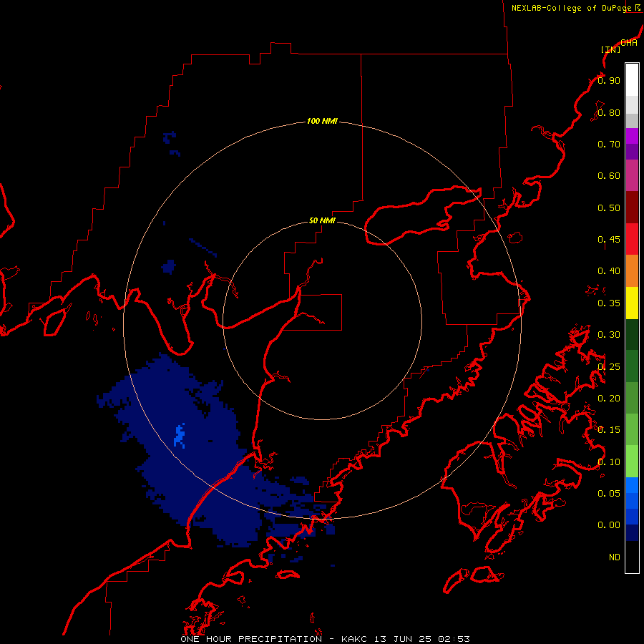Pick the yellow legend swatch near 0.35

[632, 303]
